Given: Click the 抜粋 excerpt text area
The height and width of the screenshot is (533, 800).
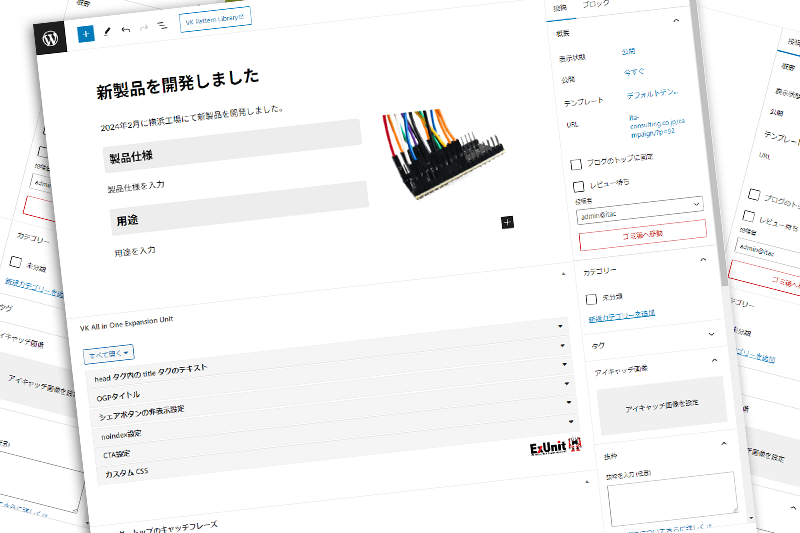Looking at the screenshot, I should pyautogui.click(x=672, y=499).
